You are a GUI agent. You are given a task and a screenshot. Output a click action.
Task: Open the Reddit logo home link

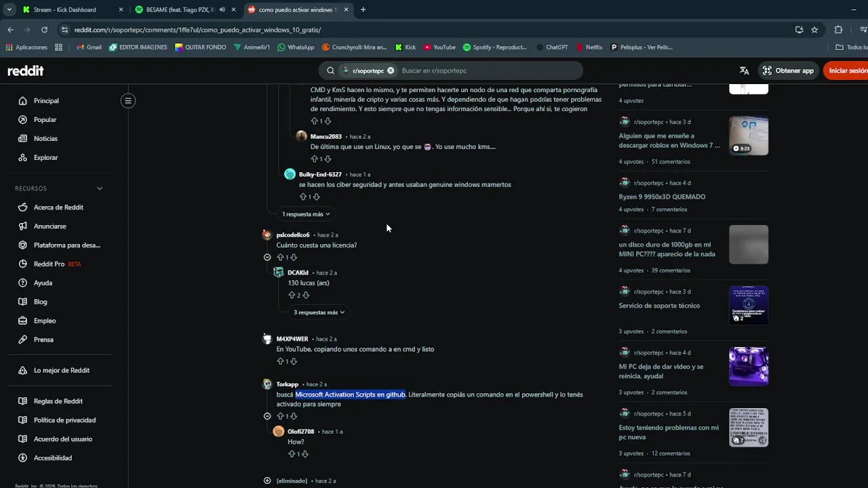pos(26,70)
